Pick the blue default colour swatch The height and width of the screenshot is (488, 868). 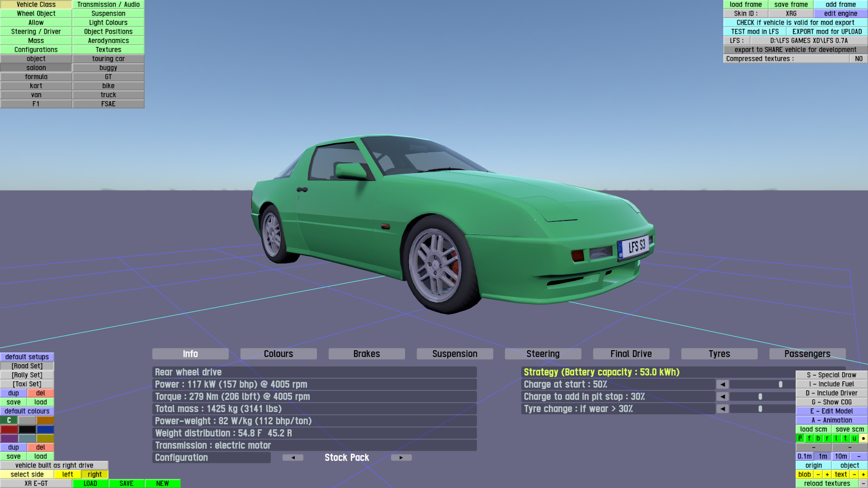point(45,429)
